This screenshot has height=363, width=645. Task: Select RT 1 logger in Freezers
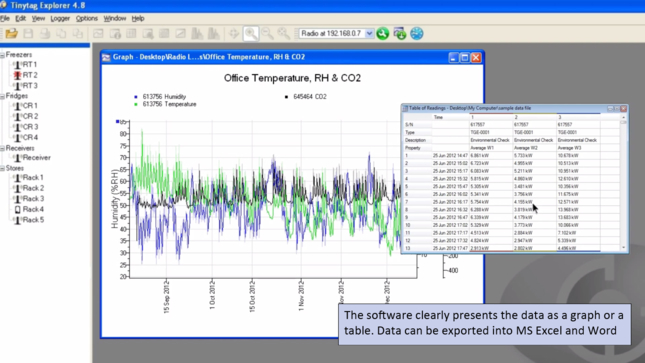pyautogui.click(x=26, y=64)
